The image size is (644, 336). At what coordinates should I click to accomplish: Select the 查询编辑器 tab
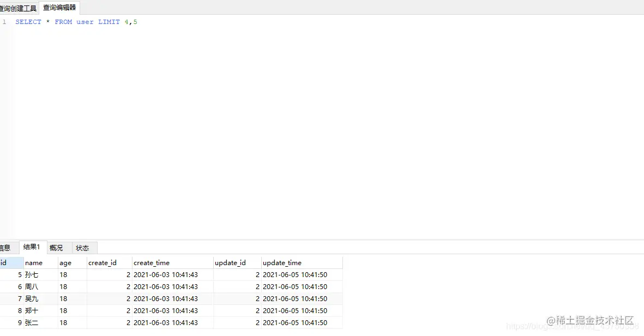point(59,8)
